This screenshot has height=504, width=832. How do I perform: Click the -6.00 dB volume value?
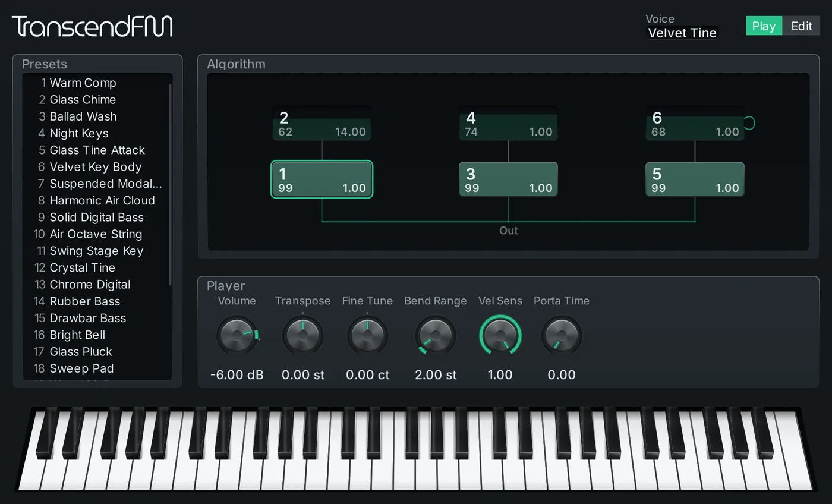237,375
